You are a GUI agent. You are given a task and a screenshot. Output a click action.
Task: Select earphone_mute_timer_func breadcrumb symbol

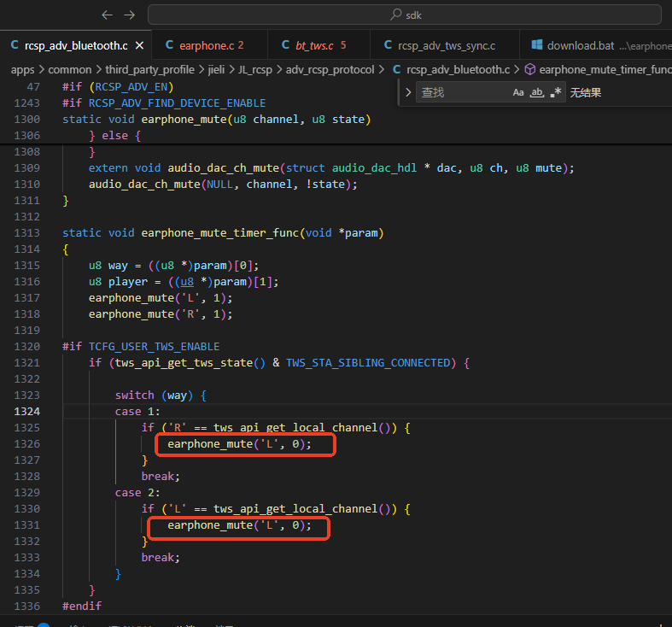click(x=605, y=69)
